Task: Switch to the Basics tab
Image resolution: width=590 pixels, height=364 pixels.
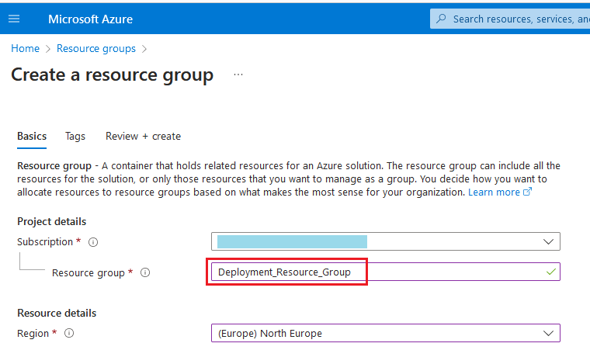Action: coord(32,136)
